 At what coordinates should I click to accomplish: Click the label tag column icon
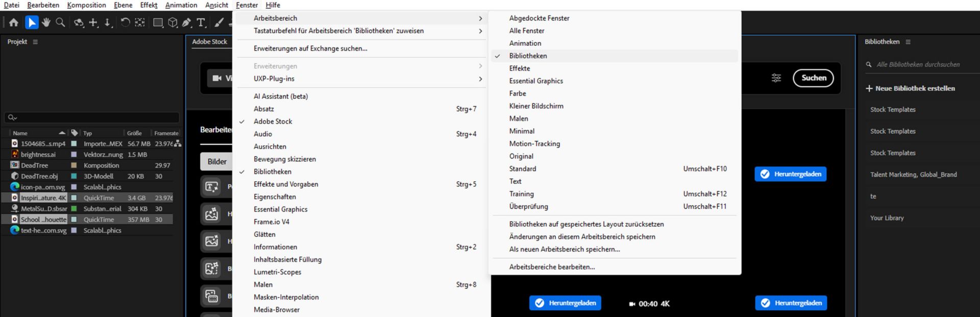click(75, 133)
